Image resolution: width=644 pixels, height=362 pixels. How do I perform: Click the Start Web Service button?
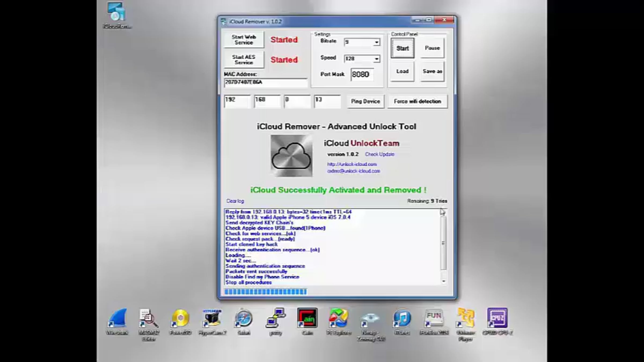[x=244, y=40]
